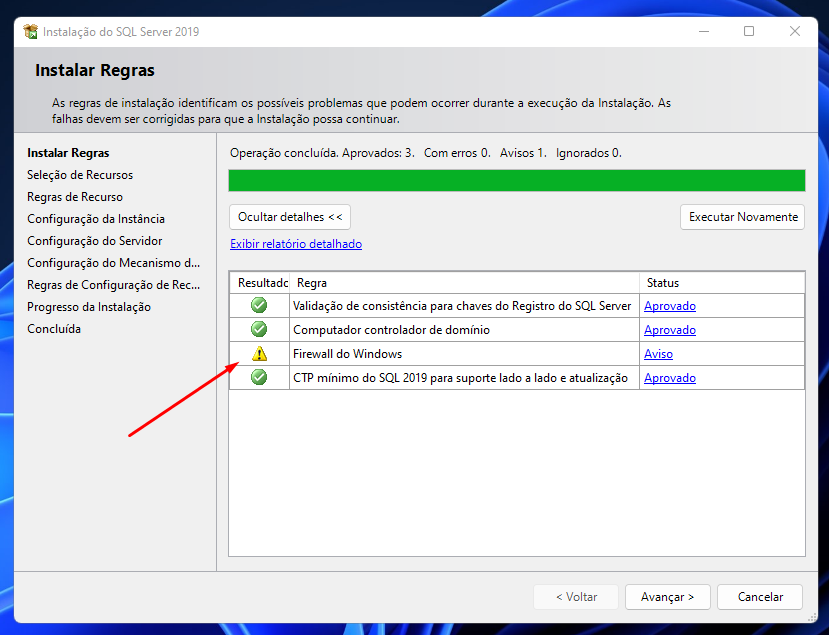Screen dimensions: 829x635
Task: Click the Executar Novamente button
Action: pos(742,217)
